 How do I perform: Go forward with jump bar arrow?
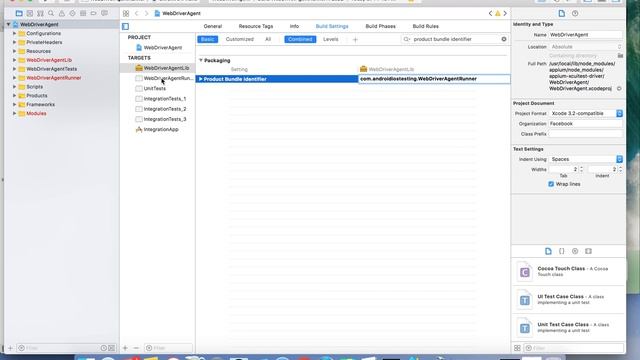146,13
